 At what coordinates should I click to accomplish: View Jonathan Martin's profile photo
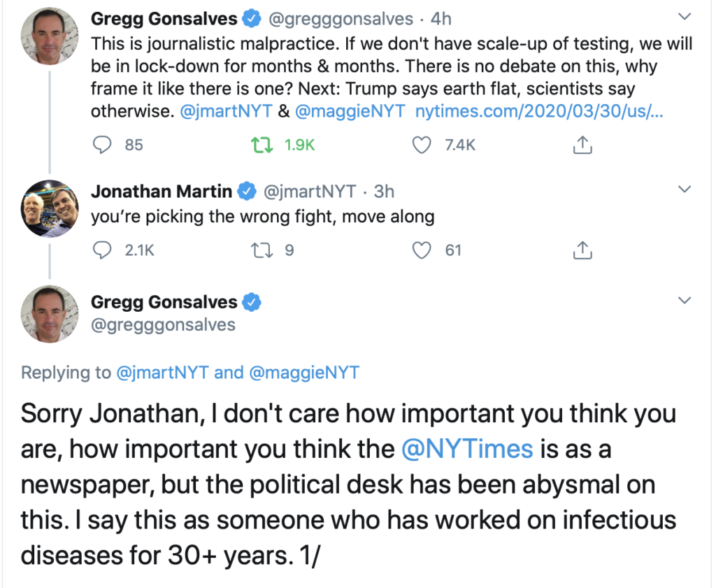(50, 208)
